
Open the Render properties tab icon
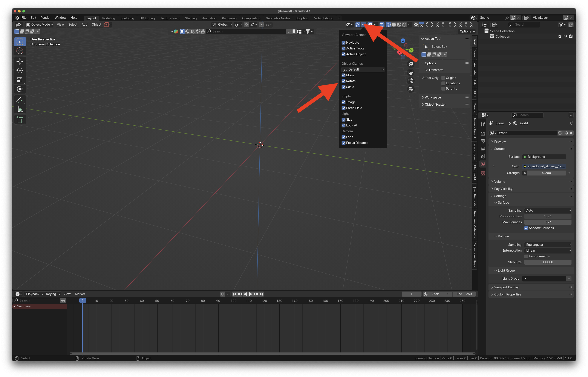[482, 134]
